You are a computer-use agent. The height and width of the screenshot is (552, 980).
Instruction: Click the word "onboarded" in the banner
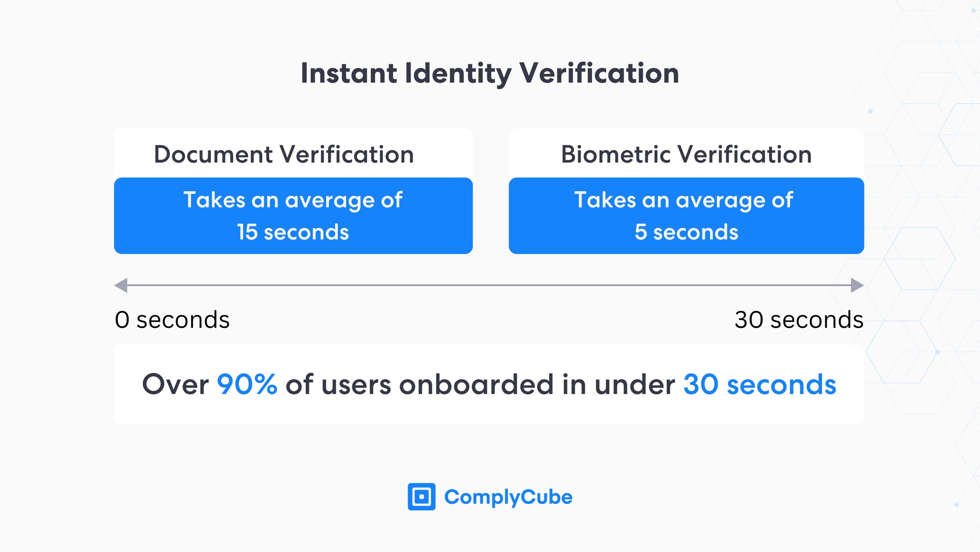(476, 384)
